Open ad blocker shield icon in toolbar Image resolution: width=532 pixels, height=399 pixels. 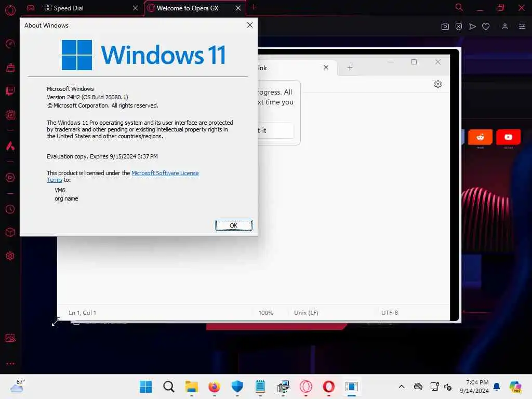(459, 26)
